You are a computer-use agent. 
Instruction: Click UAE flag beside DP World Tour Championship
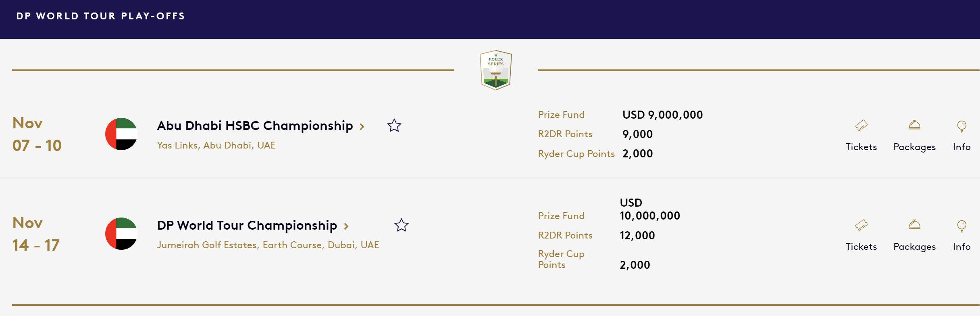click(x=121, y=234)
